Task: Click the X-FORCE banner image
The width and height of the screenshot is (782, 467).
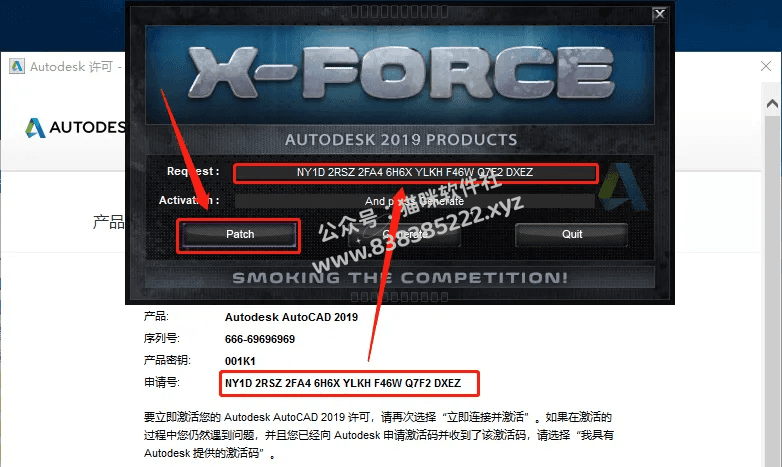Action: 399,74
